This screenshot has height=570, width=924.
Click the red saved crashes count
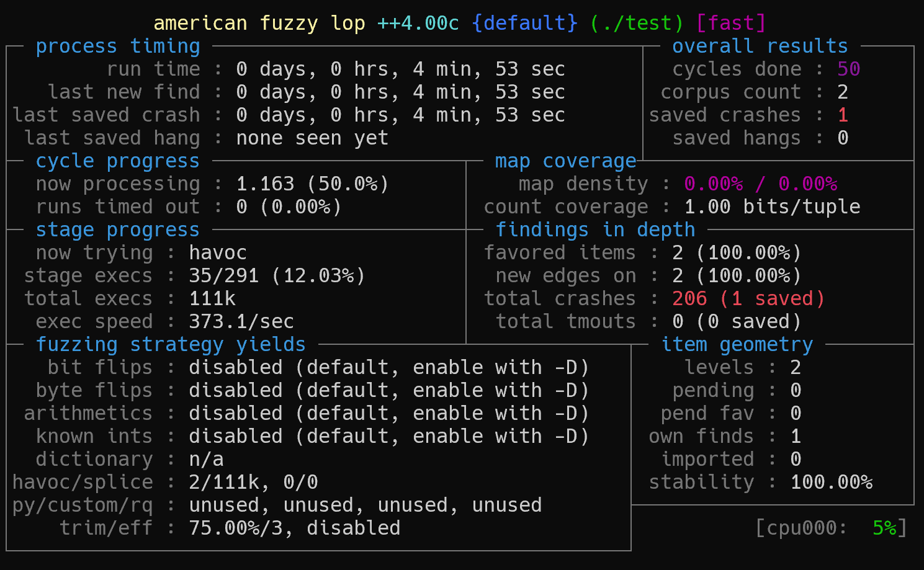click(x=843, y=115)
